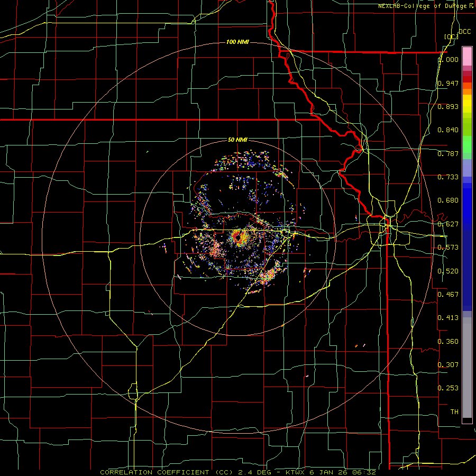Pick the red segment of the color bar
This screenshot has height=476, width=476.
coord(467,79)
